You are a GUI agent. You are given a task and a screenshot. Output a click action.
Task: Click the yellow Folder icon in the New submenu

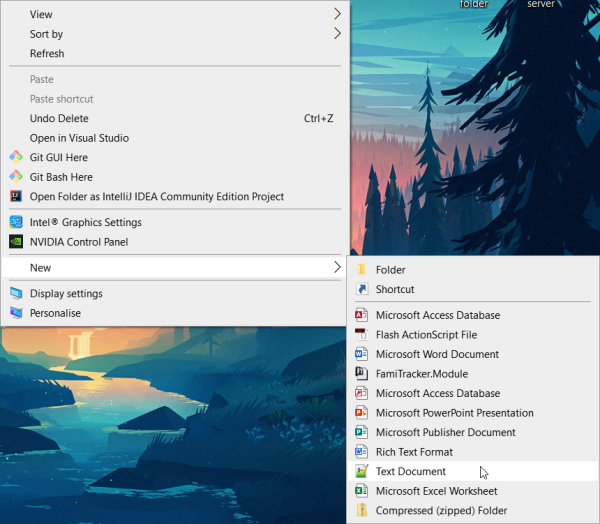pos(362,270)
